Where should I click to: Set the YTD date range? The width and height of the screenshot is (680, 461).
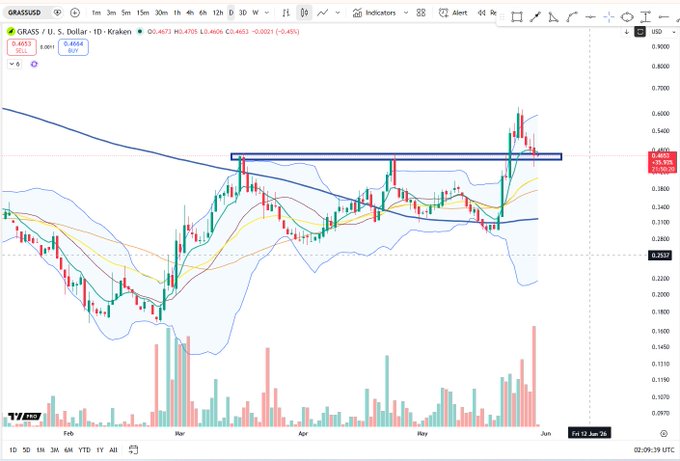pos(84,450)
